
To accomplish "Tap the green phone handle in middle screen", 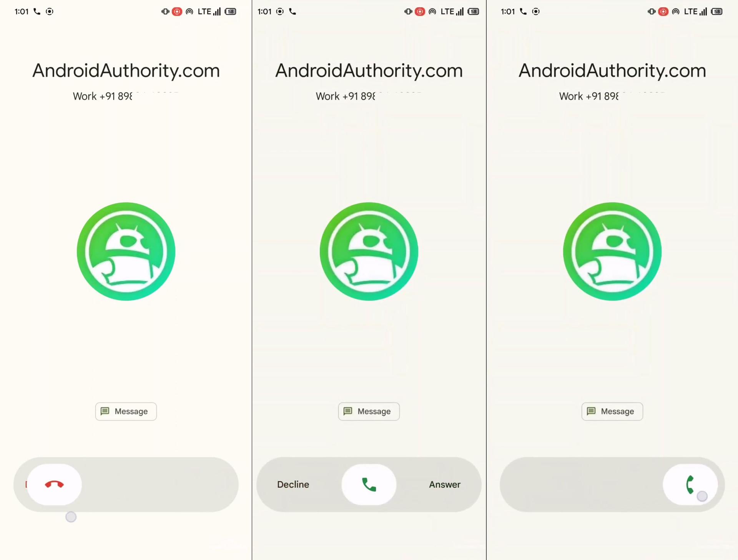I will tap(369, 484).
